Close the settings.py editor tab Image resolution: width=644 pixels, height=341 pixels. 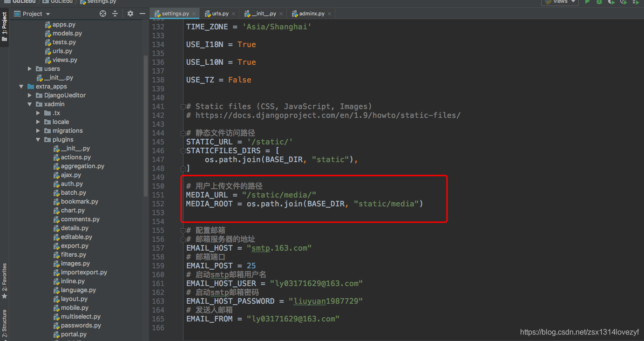tap(193, 14)
